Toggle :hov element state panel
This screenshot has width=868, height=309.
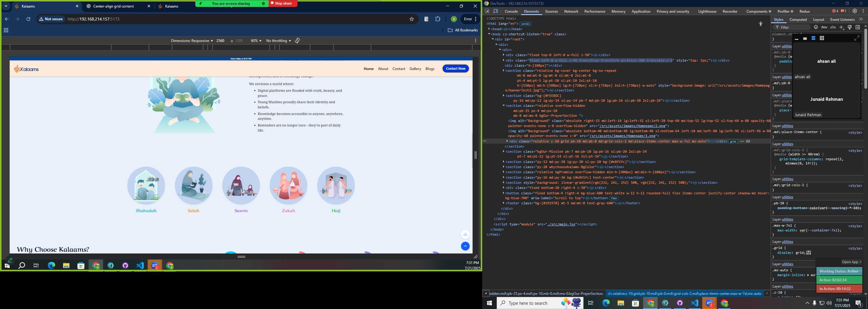pos(824,27)
